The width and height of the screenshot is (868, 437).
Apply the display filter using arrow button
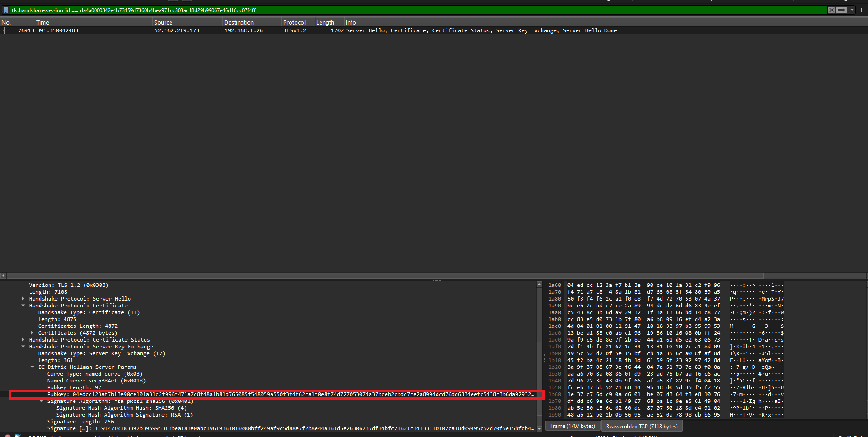842,10
